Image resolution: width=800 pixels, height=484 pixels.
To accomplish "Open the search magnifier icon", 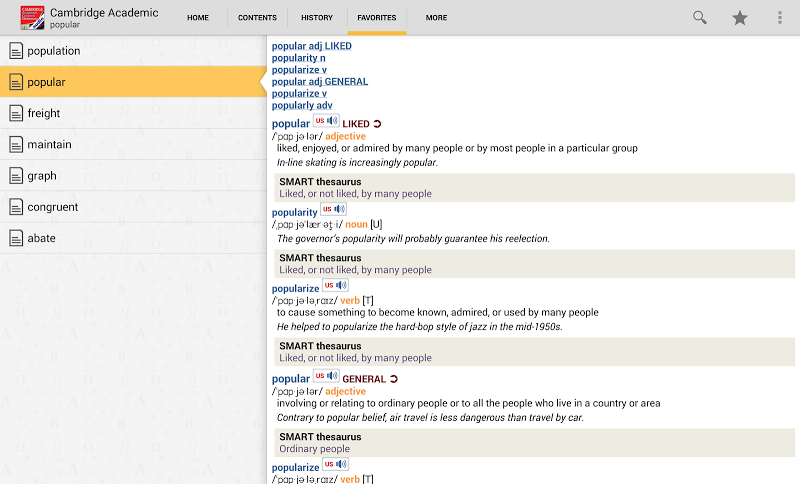I will click(x=700, y=18).
